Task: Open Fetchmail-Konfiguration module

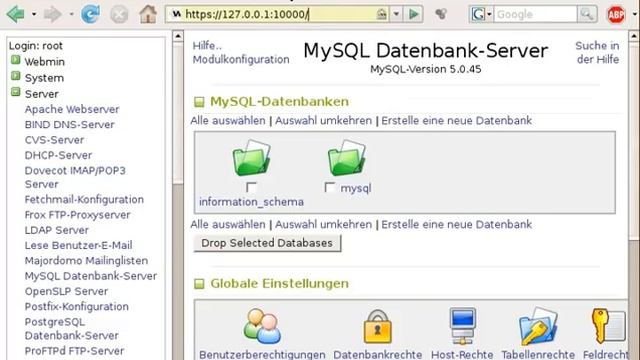Action: click(x=84, y=200)
